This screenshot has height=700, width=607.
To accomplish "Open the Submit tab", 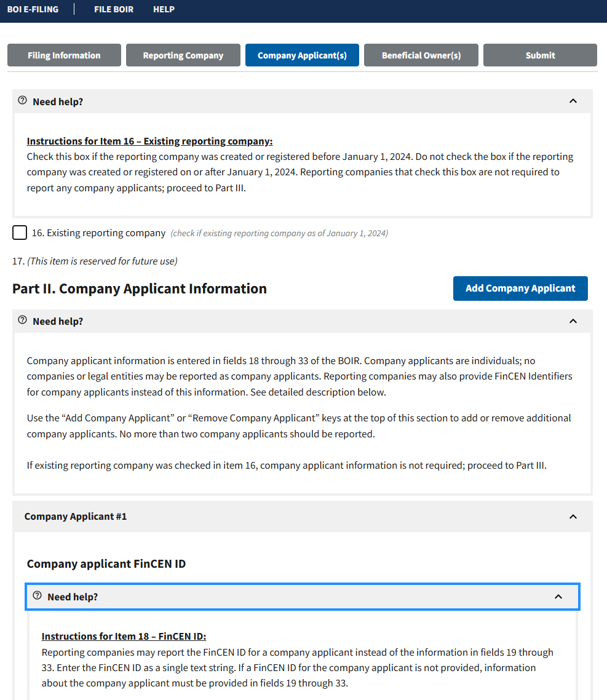I will point(540,55).
